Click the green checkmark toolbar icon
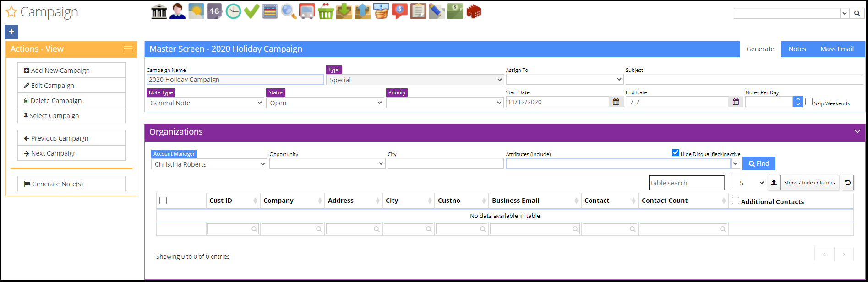This screenshot has height=282, width=868. (251, 11)
